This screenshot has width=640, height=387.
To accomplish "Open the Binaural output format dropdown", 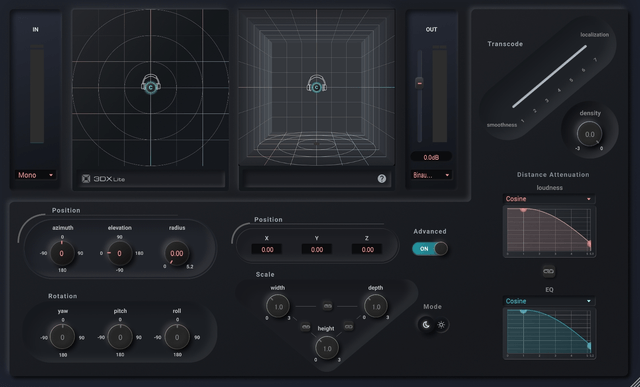I will pos(431,175).
